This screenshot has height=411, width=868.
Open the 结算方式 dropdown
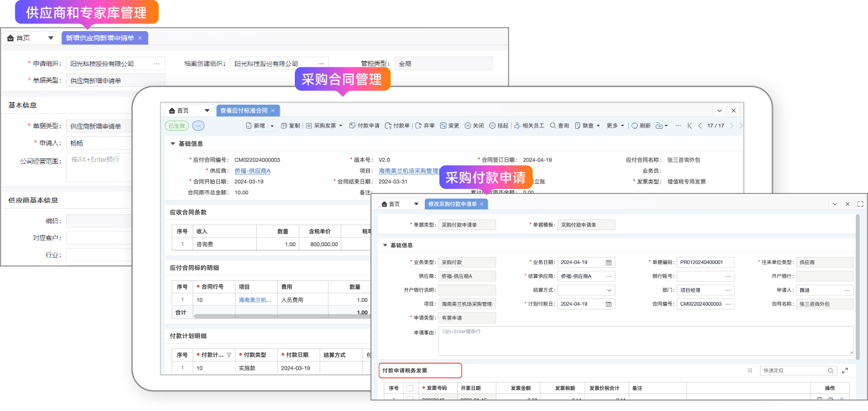pos(609,290)
